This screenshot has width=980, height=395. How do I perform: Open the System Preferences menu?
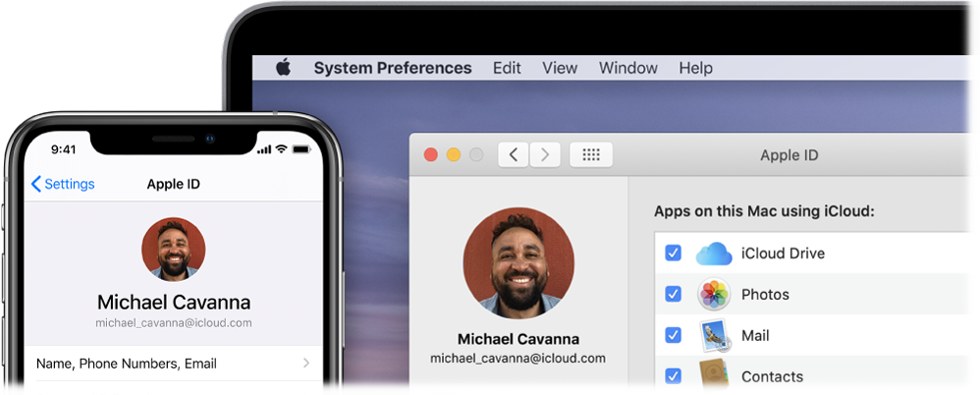393,68
